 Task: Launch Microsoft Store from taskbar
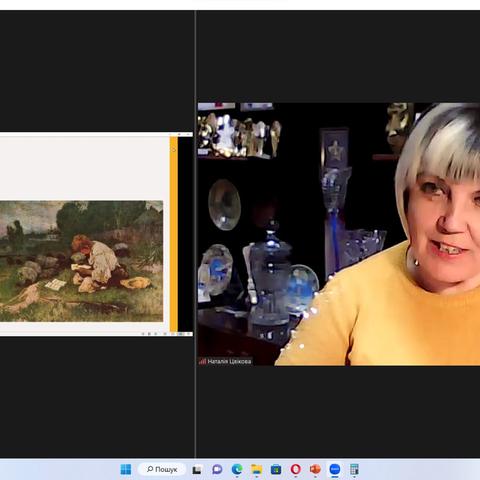coord(276,469)
